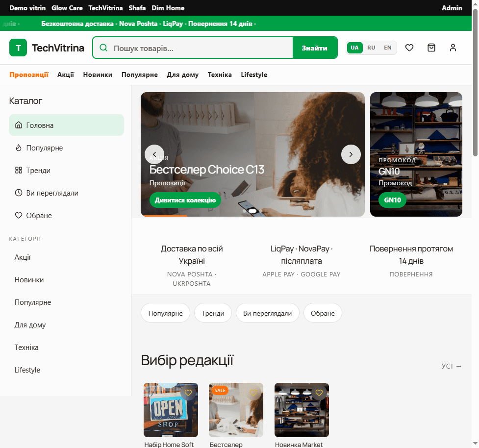479x448 pixels.
Task: Open Популярне under КАТЕГОРІЇ in sidebar
Action: [66, 302]
